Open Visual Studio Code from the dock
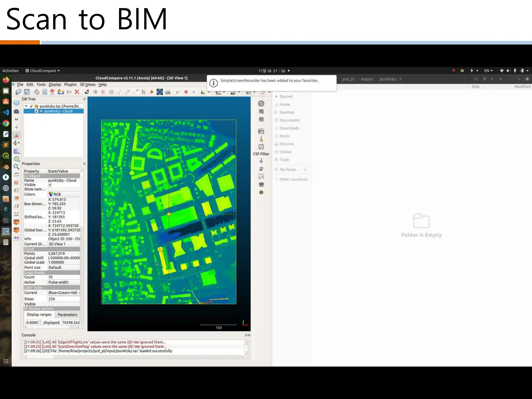532x399 pixels. point(6,112)
